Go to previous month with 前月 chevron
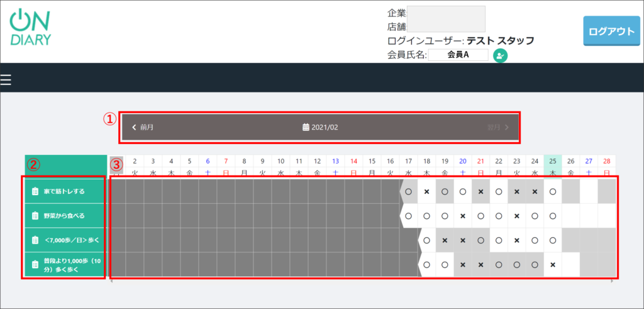 click(x=134, y=127)
